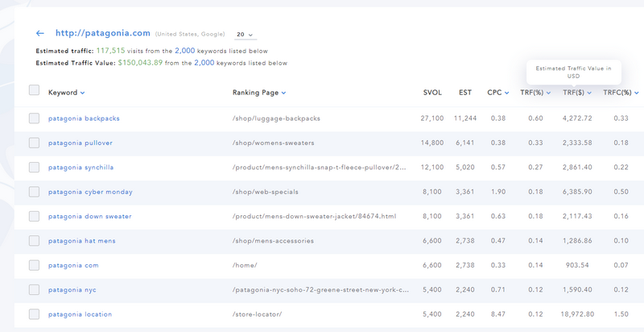644x332 pixels.
Task: Click the $150,043.89 traffic value figure
Action: (x=140, y=63)
